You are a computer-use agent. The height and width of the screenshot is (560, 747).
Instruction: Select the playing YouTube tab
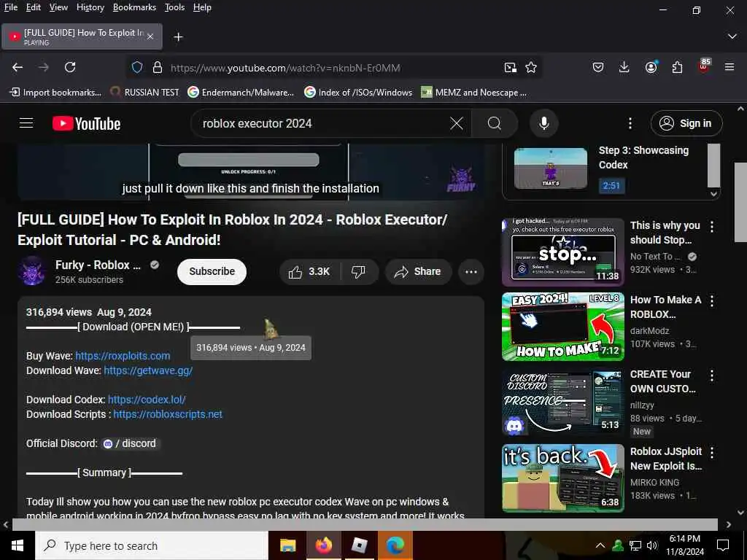82,36
